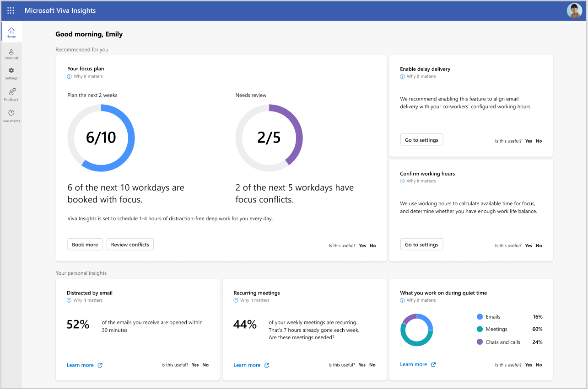This screenshot has height=389, width=588.
Task: Click the Needs review label
Action: (251, 95)
